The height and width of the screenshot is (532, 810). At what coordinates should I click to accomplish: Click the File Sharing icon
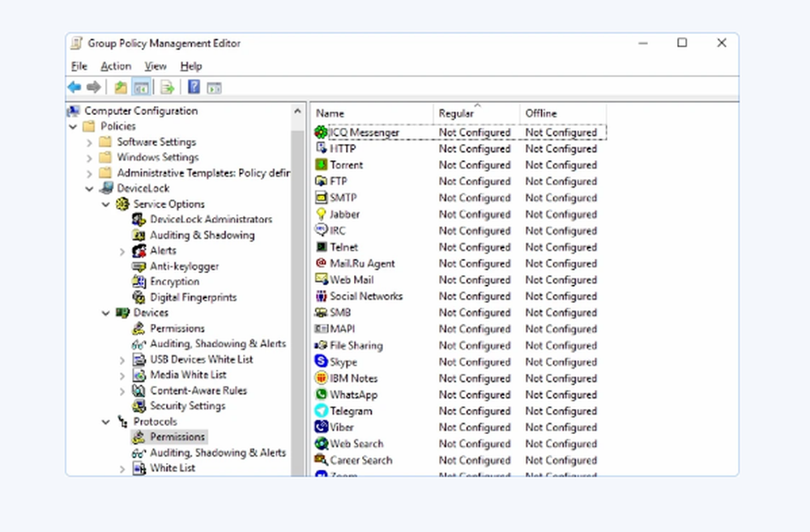tap(321, 345)
